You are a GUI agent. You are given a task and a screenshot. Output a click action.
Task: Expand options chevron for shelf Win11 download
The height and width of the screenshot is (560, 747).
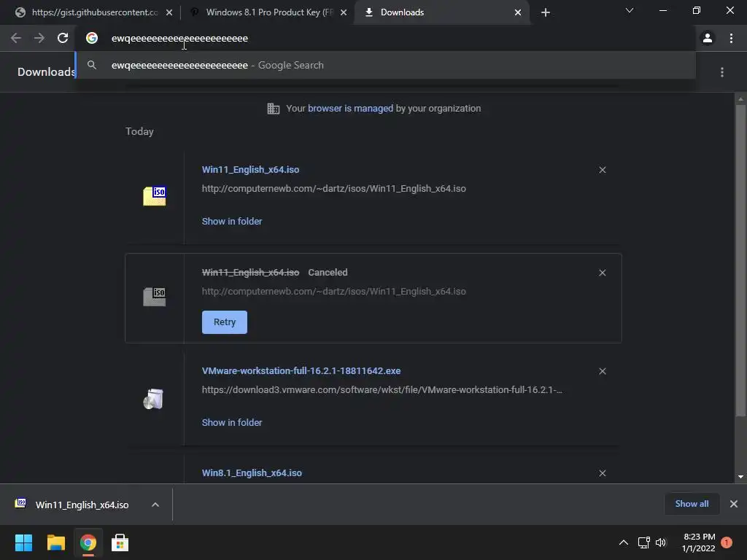(x=155, y=505)
